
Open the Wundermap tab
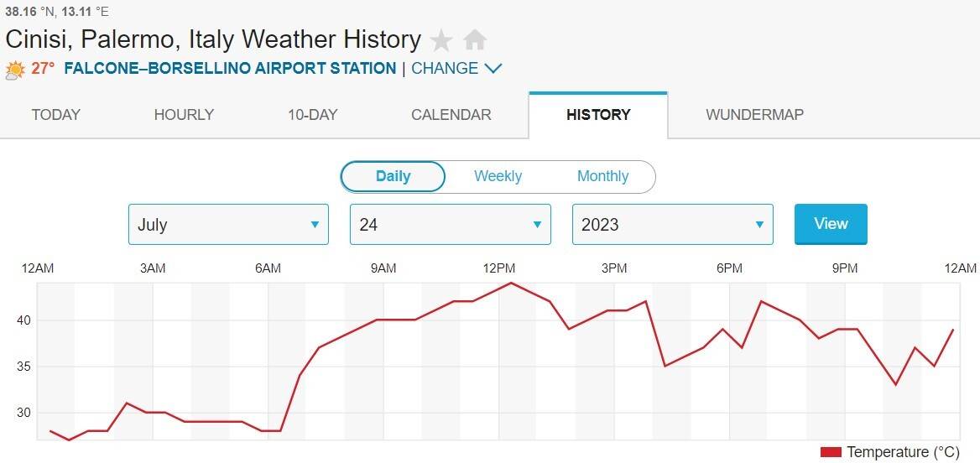click(754, 115)
